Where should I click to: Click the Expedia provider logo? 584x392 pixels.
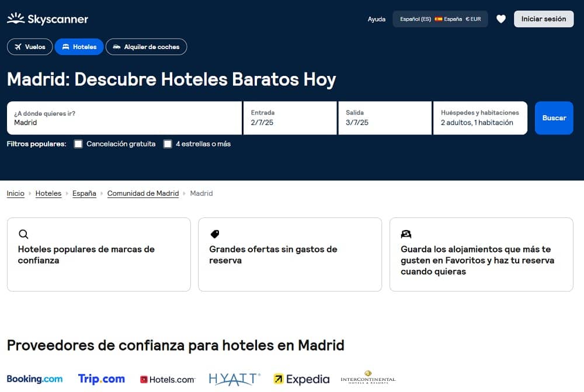302,379
